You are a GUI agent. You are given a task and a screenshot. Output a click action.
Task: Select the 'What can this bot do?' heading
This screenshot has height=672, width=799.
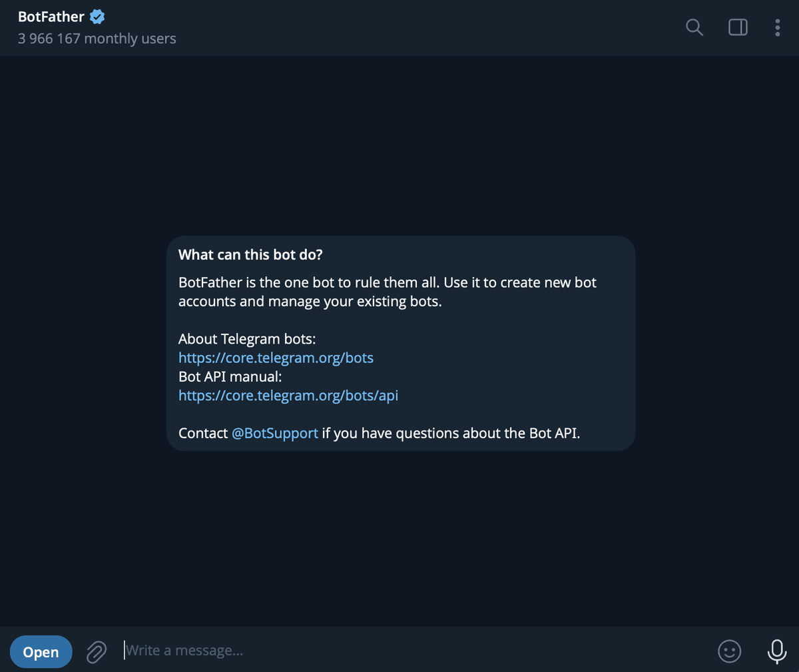250,254
